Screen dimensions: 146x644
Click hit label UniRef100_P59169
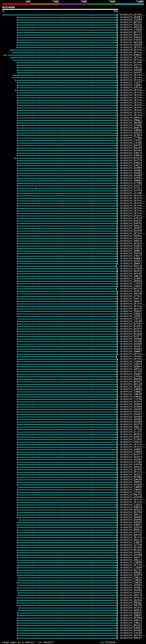tap(131, 253)
